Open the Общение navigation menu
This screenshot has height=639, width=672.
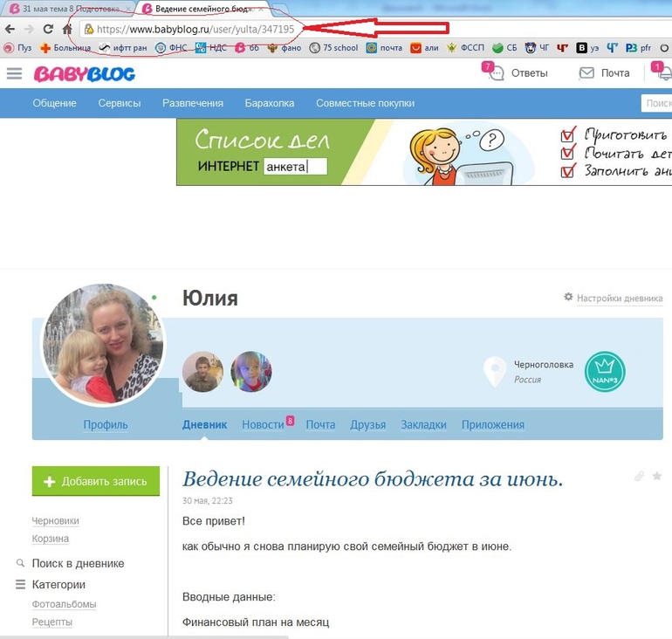[x=54, y=103]
